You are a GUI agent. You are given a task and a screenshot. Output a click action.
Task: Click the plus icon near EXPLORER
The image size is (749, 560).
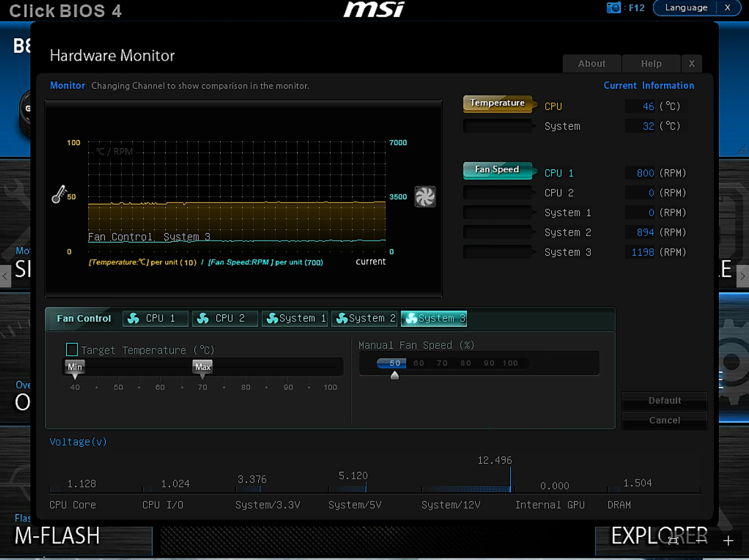pyautogui.click(x=728, y=541)
